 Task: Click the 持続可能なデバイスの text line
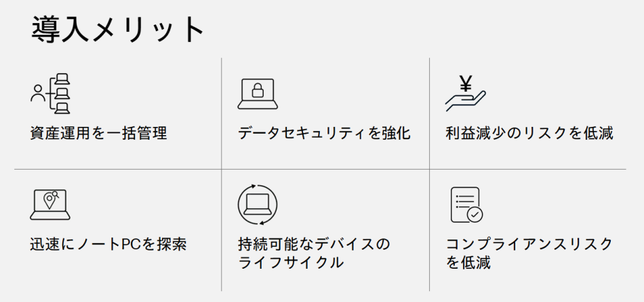tap(315, 244)
